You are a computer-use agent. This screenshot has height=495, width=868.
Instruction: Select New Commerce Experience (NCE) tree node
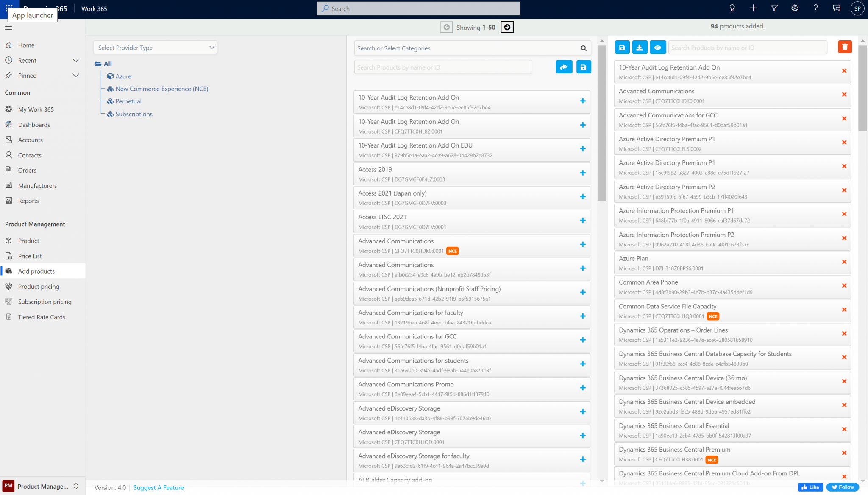tap(161, 89)
